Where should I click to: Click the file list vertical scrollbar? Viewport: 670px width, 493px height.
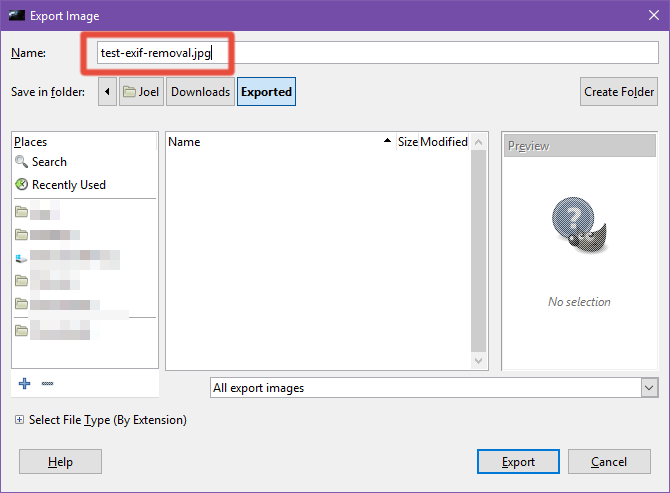coord(479,251)
